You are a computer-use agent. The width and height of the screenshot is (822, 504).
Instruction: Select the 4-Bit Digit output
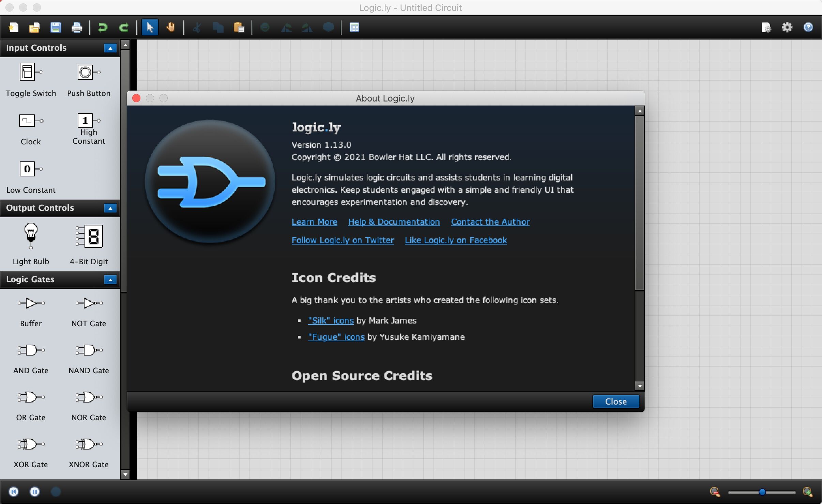coord(89,244)
